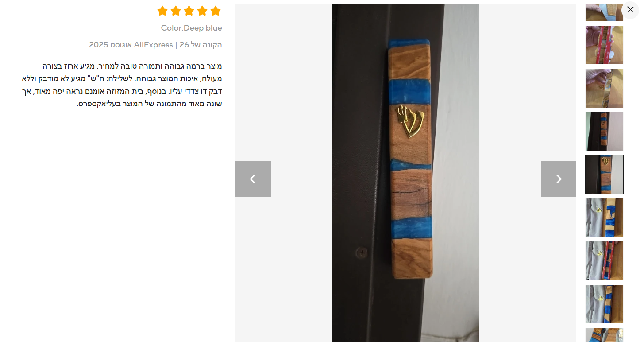Image resolution: width=644 pixels, height=342 pixels.
Task: Close the photo viewer with X
Action: tap(630, 10)
